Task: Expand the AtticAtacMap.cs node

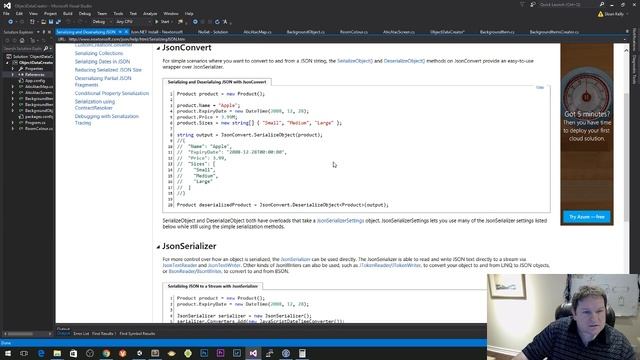Action: click(x=13, y=87)
